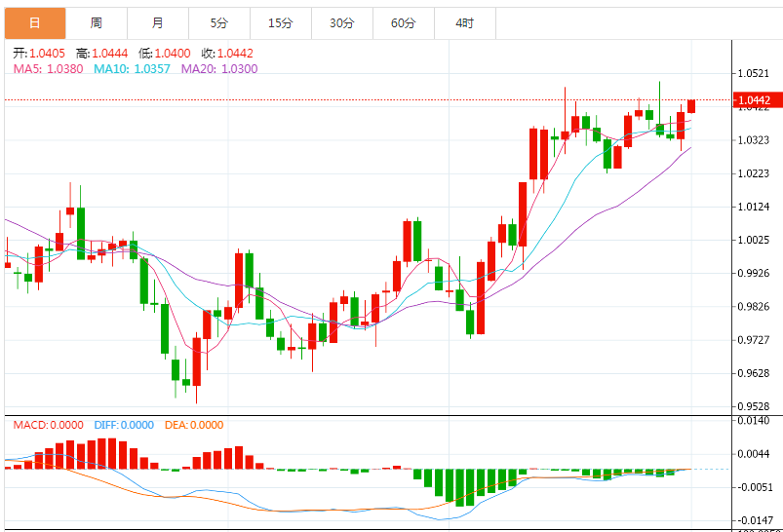Viewport: 783px width, 532px height.
Task: Click the 1.0521 price axis label
Action: click(754, 74)
